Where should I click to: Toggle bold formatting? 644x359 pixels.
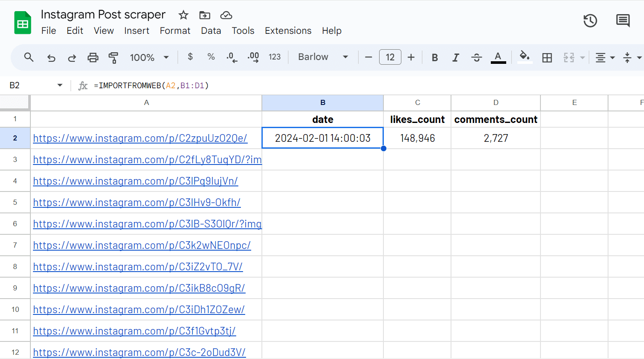[435, 57]
